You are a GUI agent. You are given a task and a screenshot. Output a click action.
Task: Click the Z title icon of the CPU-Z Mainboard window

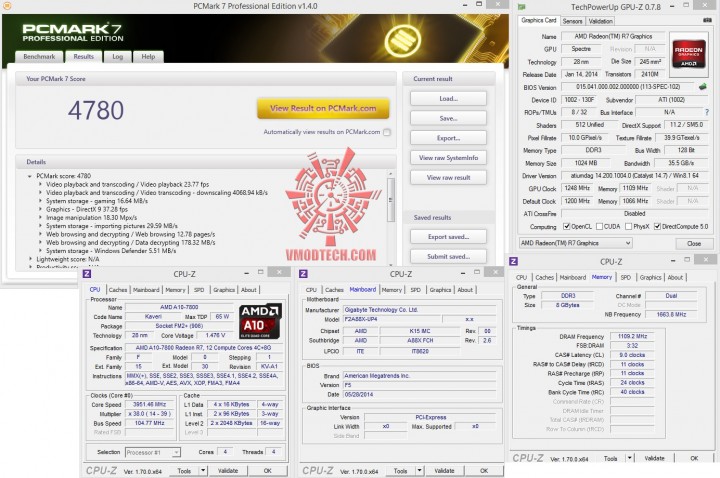(x=303, y=274)
